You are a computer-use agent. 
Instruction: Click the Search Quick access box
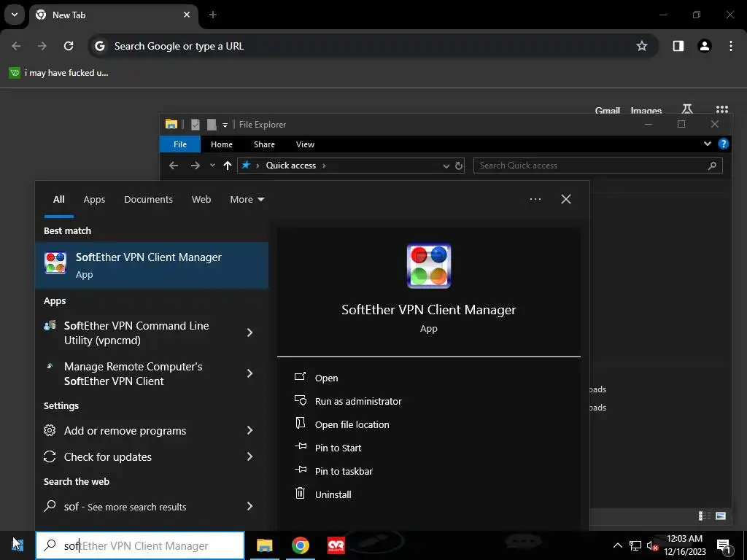pyautogui.click(x=598, y=166)
